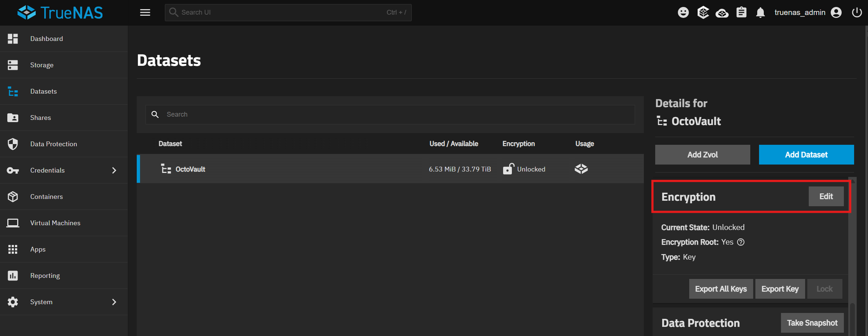This screenshot has width=868, height=336.
Task: Open the Storage menu item
Action: (x=42, y=65)
